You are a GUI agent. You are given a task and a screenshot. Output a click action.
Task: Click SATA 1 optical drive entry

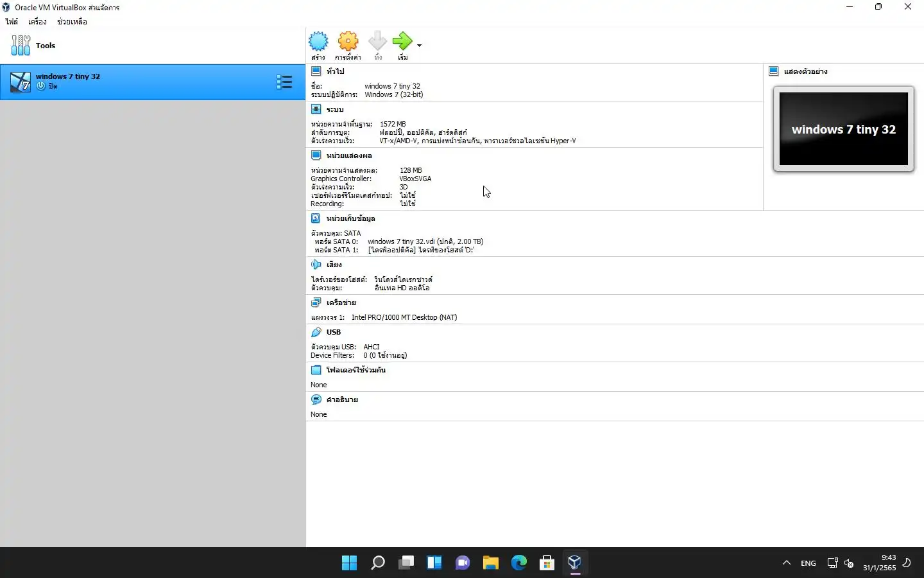(x=421, y=250)
